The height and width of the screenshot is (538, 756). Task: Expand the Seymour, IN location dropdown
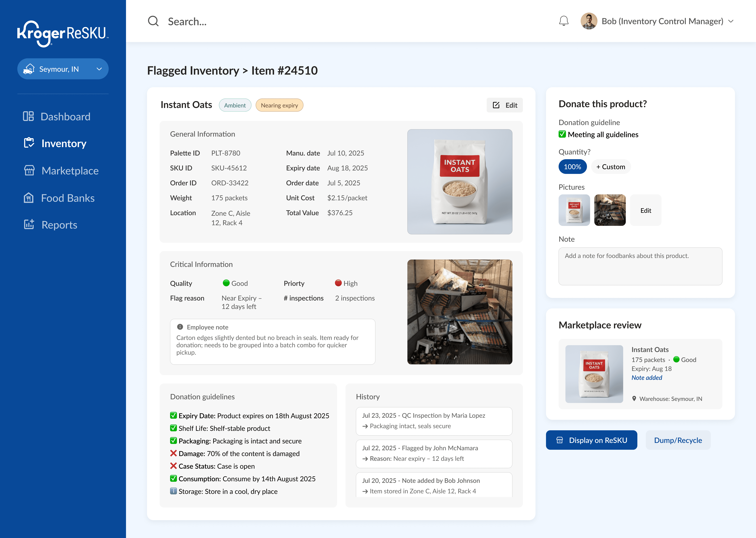(63, 69)
